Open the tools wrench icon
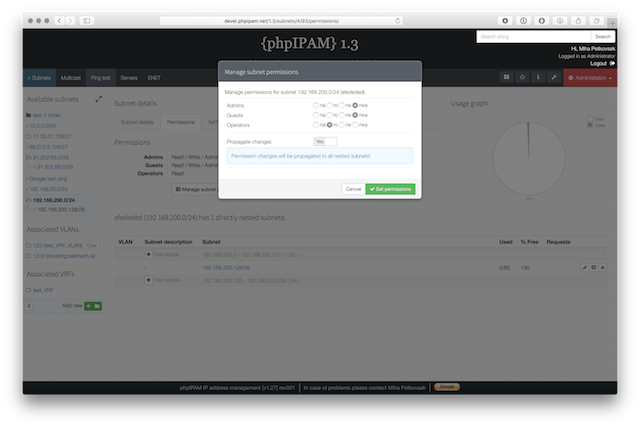 [553, 76]
